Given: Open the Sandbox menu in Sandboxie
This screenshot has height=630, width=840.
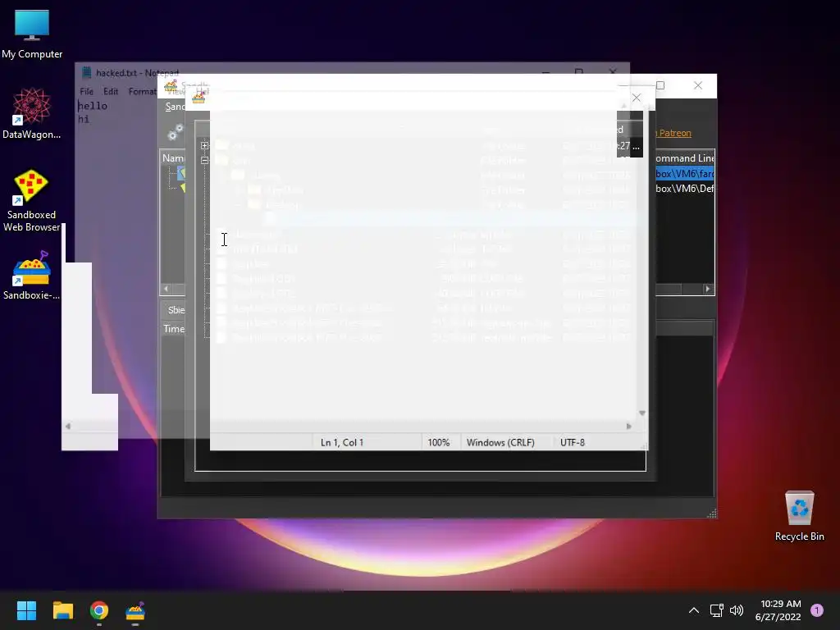Looking at the screenshot, I should (175, 107).
